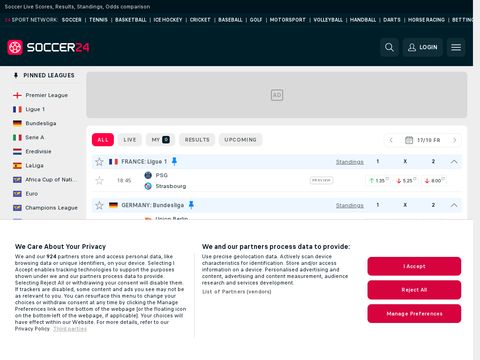Open BASEBALL in sport network bar
Screen dimensions: 480x360
click(x=230, y=20)
